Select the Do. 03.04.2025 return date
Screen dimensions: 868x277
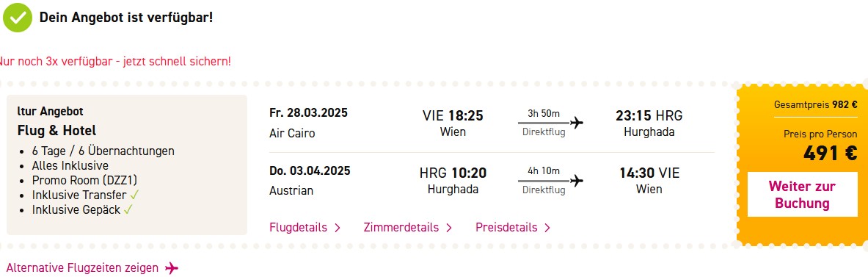310,170
